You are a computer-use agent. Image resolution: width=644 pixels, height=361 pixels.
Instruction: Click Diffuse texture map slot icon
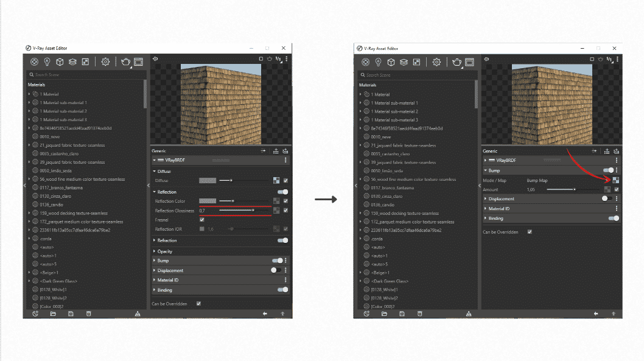pos(276,181)
